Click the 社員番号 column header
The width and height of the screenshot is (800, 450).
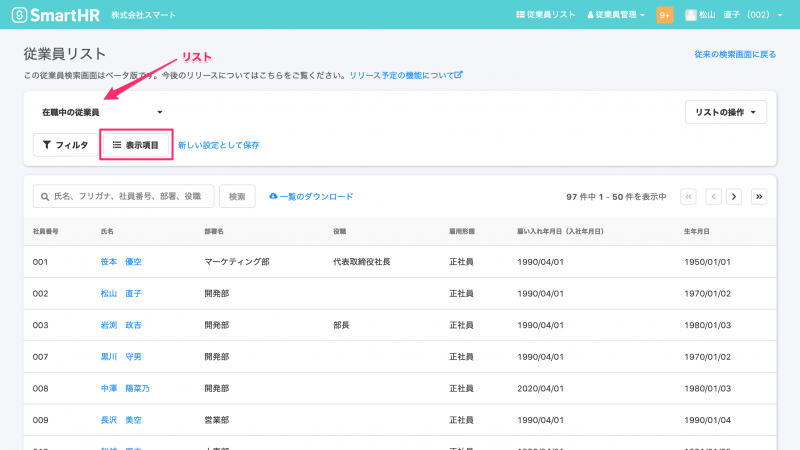45,232
